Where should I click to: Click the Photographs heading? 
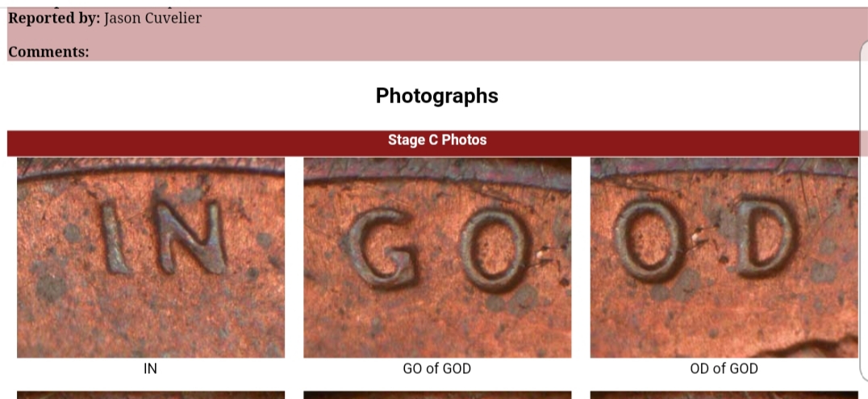[436, 96]
